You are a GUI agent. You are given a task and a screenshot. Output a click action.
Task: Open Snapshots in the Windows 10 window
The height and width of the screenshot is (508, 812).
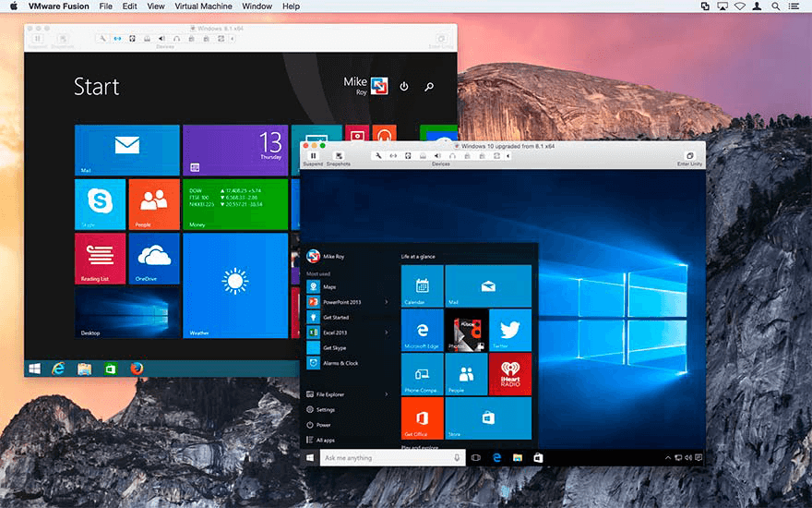(x=339, y=156)
